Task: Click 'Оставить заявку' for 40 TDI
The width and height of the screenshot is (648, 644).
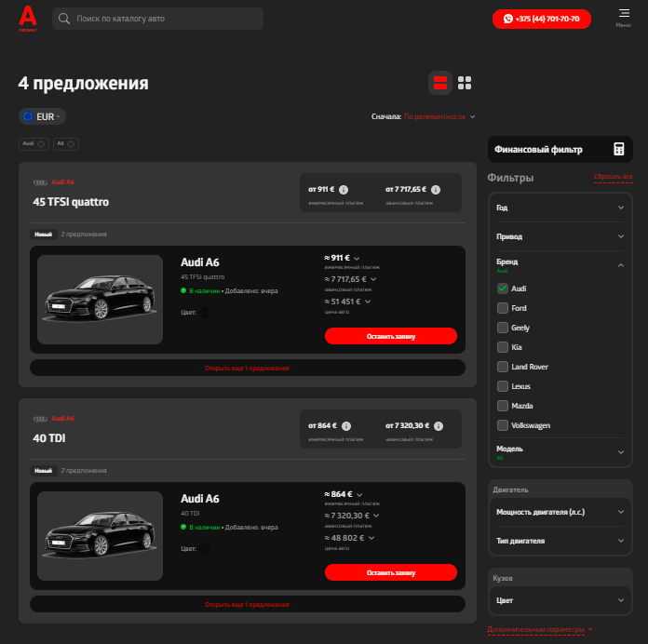Action: (390, 572)
